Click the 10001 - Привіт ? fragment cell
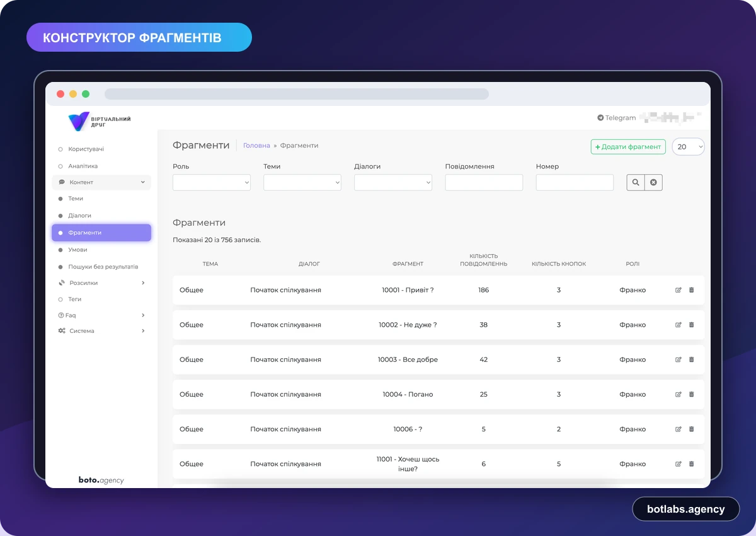The height and width of the screenshot is (536, 756). click(408, 290)
